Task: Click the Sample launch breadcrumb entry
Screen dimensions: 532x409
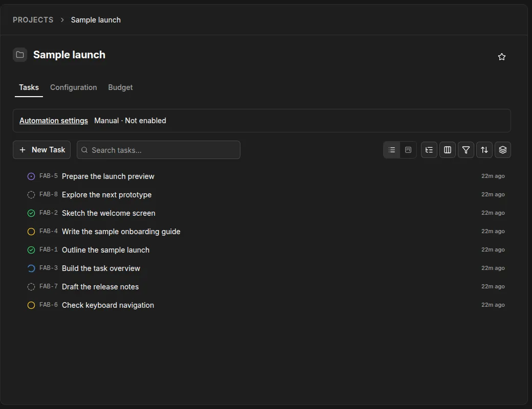Action: tap(96, 20)
